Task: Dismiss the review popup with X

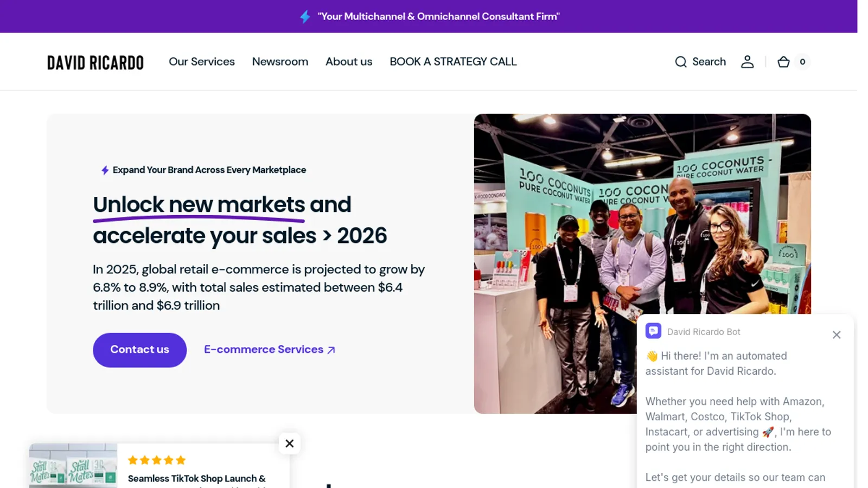Action: click(x=290, y=444)
